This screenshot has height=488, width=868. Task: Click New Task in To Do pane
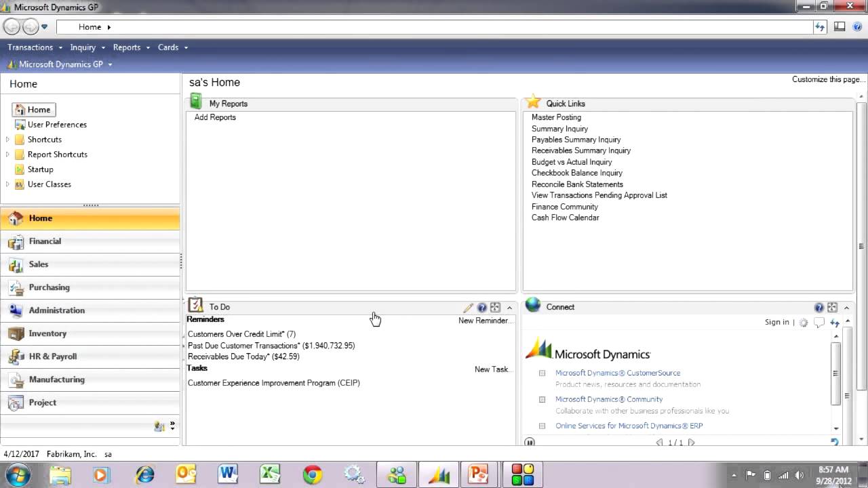(494, 369)
